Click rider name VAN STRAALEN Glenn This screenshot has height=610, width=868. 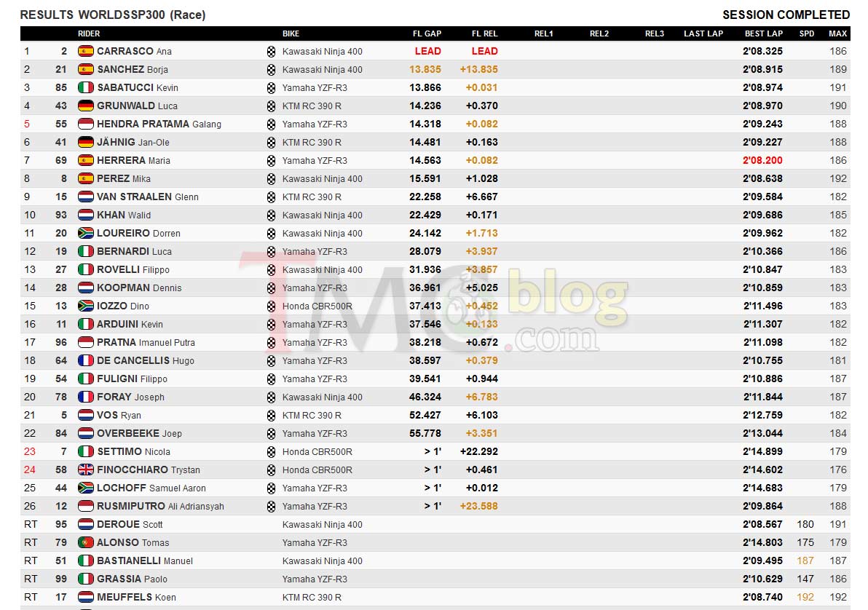(x=147, y=197)
